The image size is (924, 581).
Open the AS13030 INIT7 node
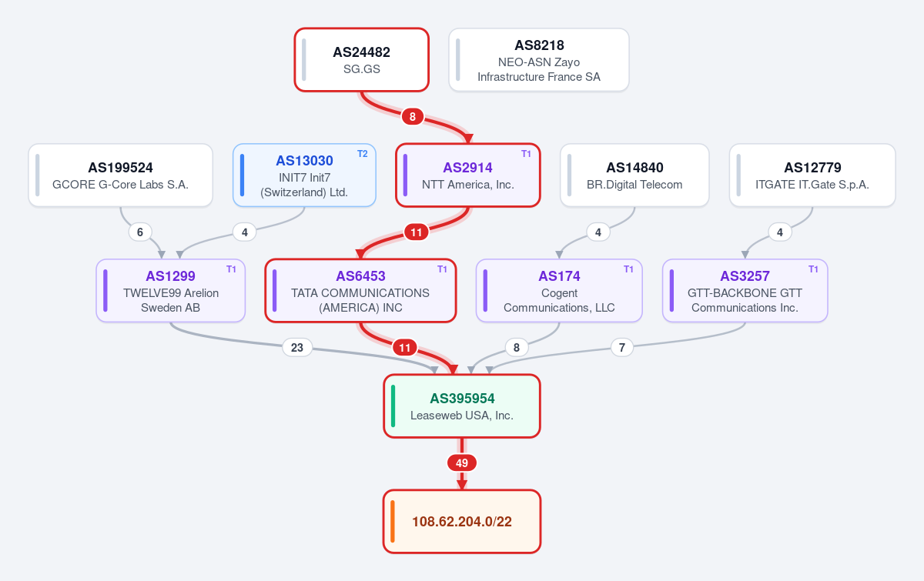304,175
